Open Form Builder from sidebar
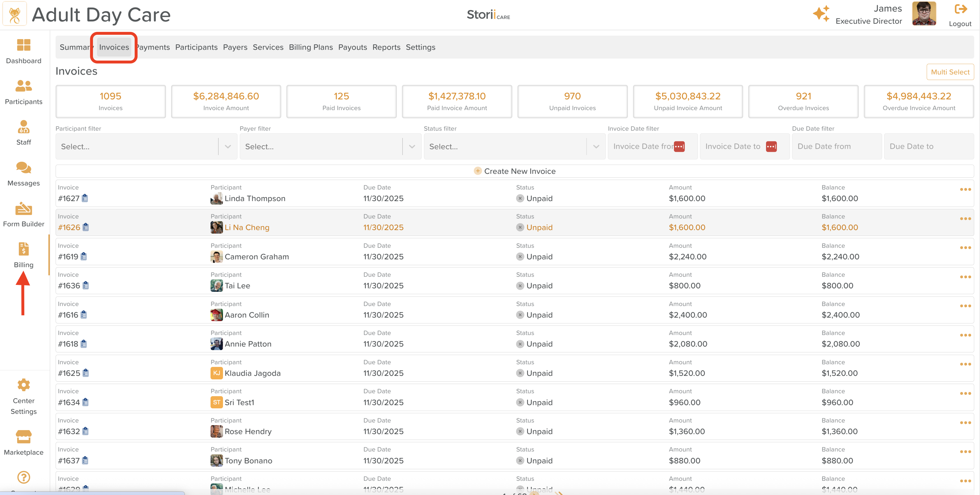 tap(23, 209)
